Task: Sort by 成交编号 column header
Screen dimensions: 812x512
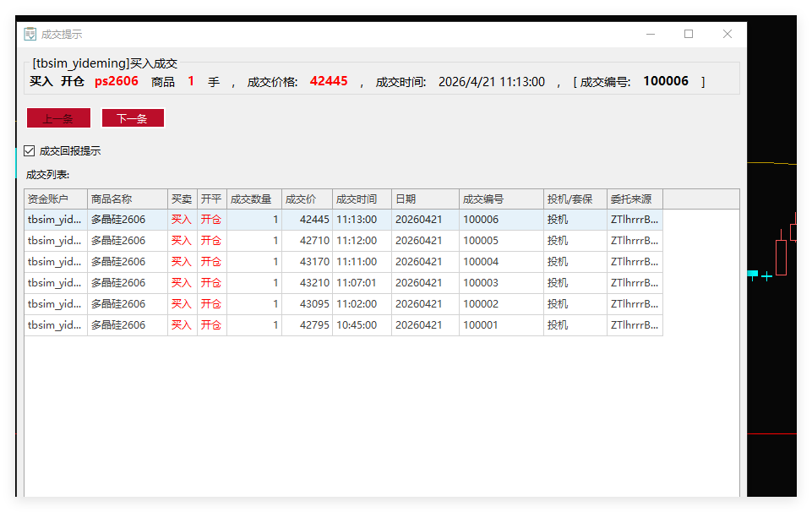Action: click(500, 199)
